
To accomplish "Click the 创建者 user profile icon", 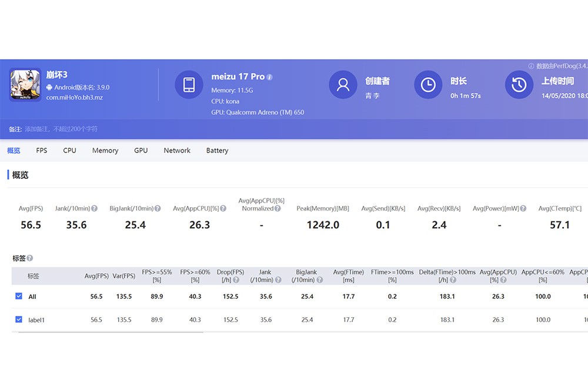I will point(343,85).
